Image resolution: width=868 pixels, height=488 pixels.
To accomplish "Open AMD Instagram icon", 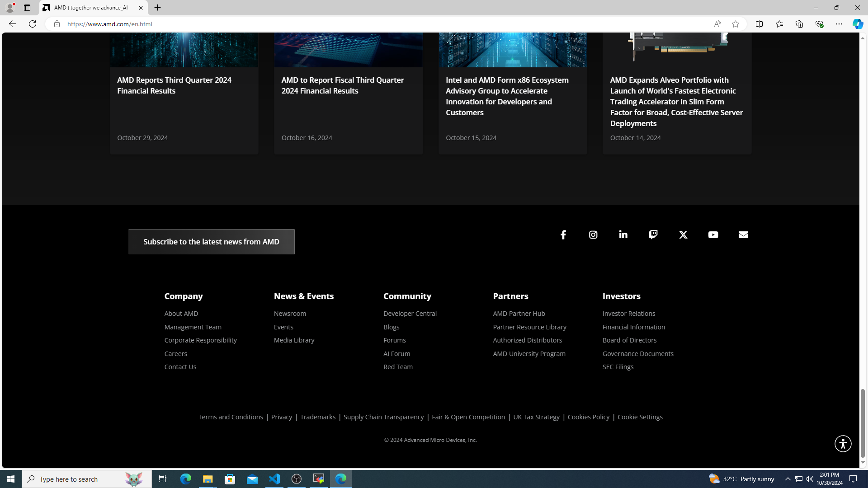I will [593, 235].
